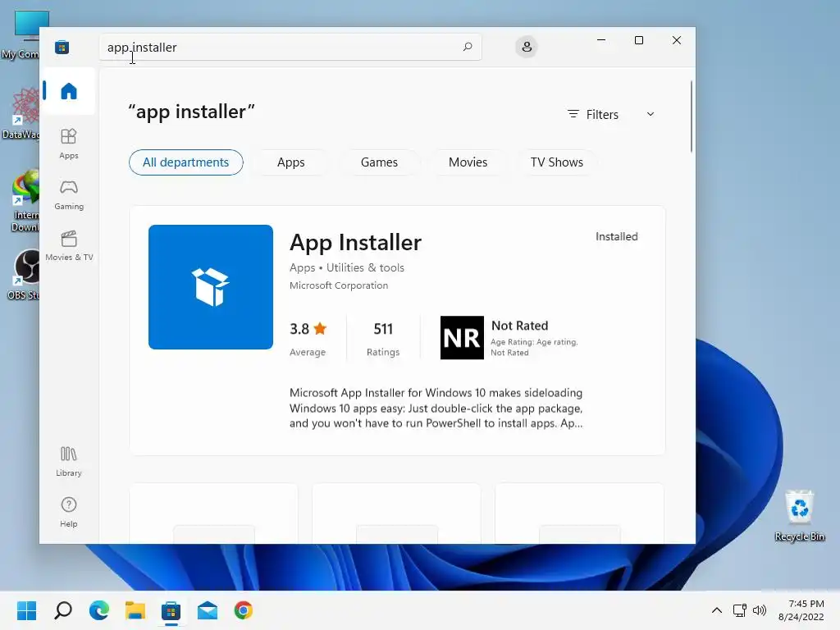Click the Store window vertical scrollbar

tap(691, 116)
